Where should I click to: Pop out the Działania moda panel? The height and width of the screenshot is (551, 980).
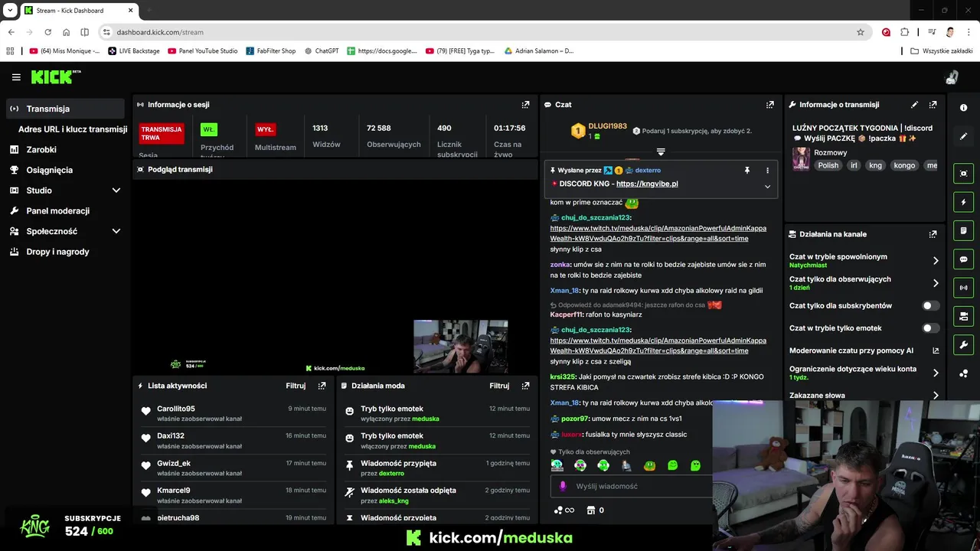(525, 386)
